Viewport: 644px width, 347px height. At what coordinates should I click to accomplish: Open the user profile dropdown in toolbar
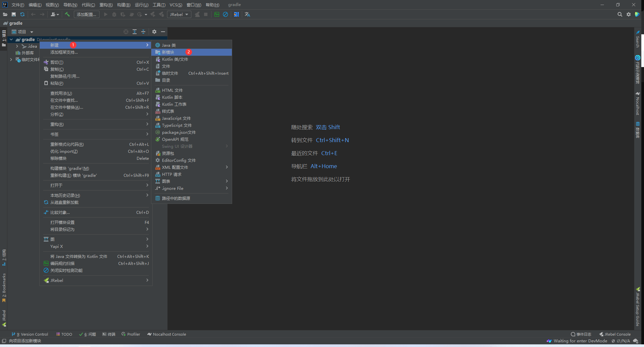pyautogui.click(x=55, y=14)
